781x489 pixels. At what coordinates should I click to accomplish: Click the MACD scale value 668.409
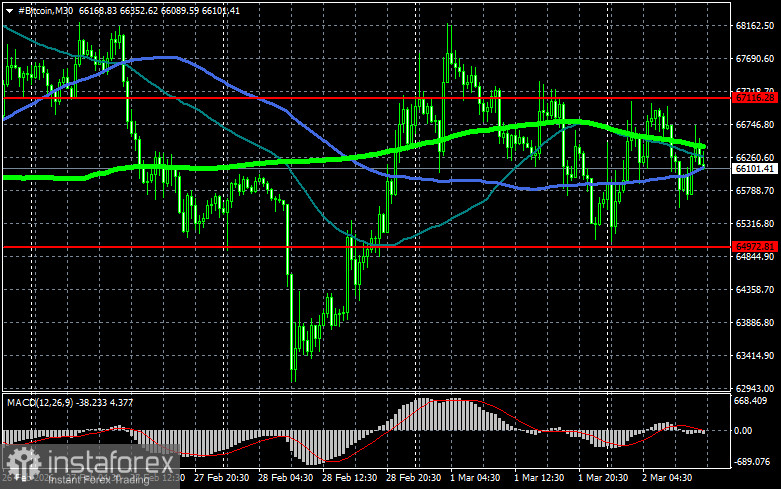click(x=751, y=400)
